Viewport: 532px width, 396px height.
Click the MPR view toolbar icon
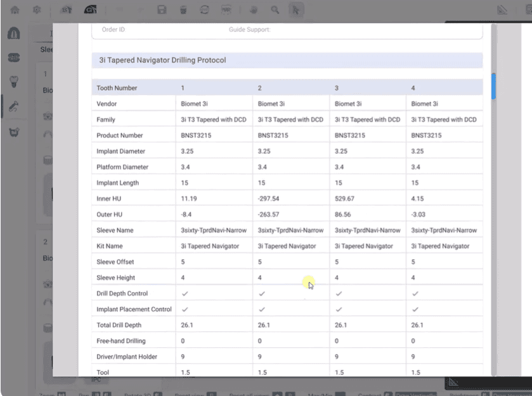[x=226, y=10]
